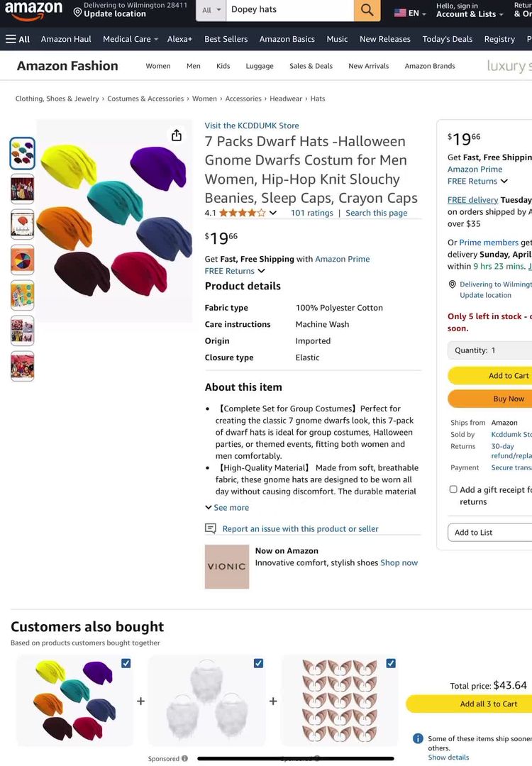Click the Amazon logo
The width and height of the screenshot is (532, 766).
(x=33, y=11)
